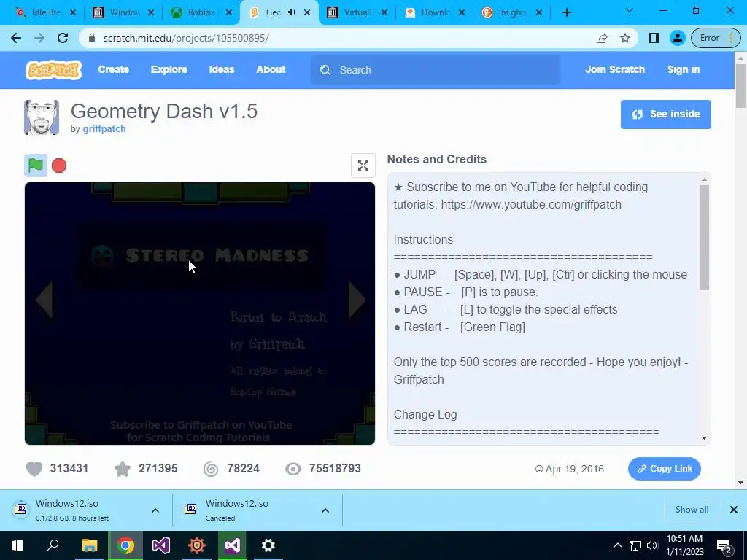Go back with the browser back arrow
This screenshot has width=747, height=560.
click(16, 38)
